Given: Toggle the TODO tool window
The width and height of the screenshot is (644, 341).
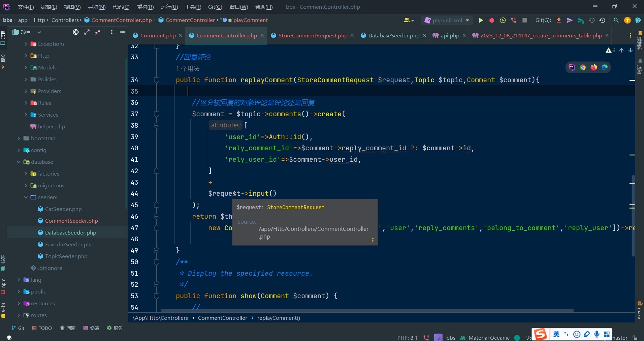Looking at the screenshot, I should (x=42, y=328).
